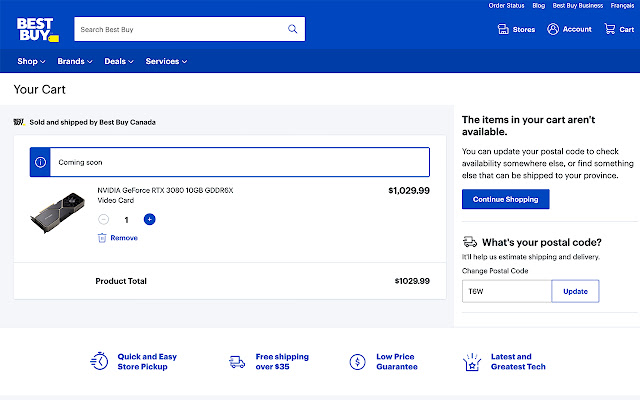Viewport: 640px width, 400px height.
Task: Expand the Deals menu
Action: click(x=119, y=61)
